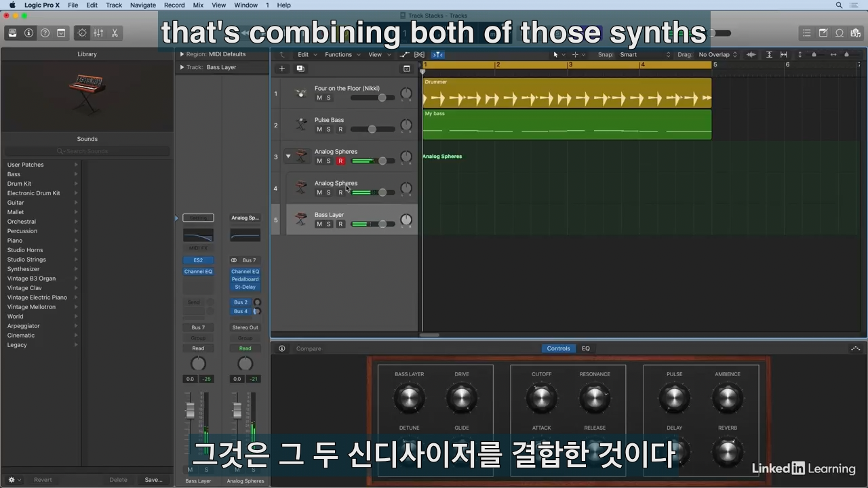Switch to the EQ tab in Smart Controls
This screenshot has width=868, height=488.
586,348
